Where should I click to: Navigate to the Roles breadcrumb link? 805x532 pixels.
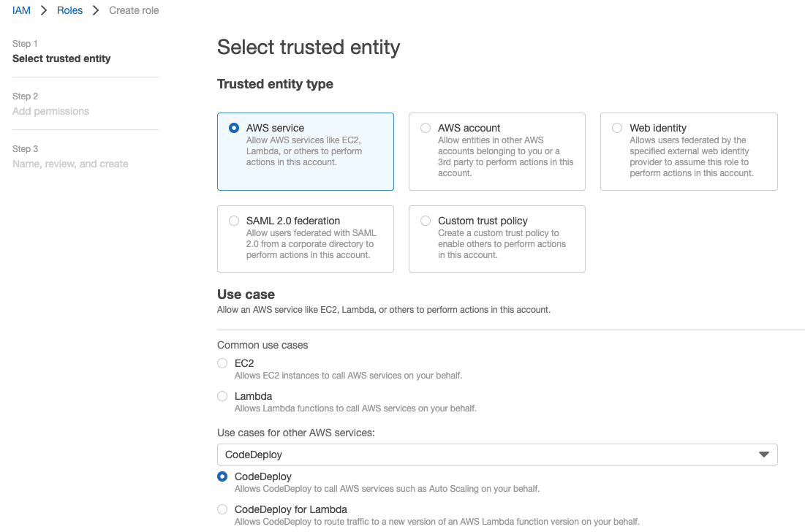[x=69, y=10]
